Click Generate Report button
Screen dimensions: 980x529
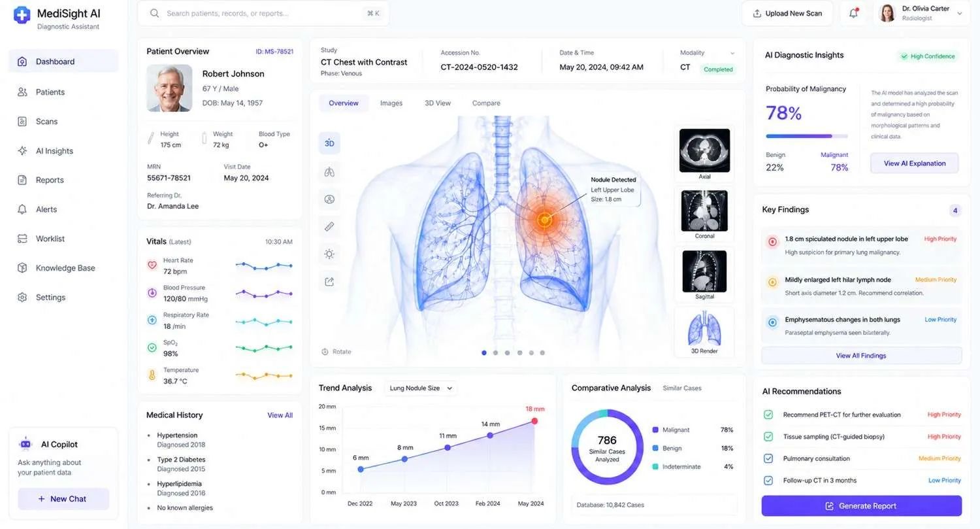pyautogui.click(x=861, y=506)
